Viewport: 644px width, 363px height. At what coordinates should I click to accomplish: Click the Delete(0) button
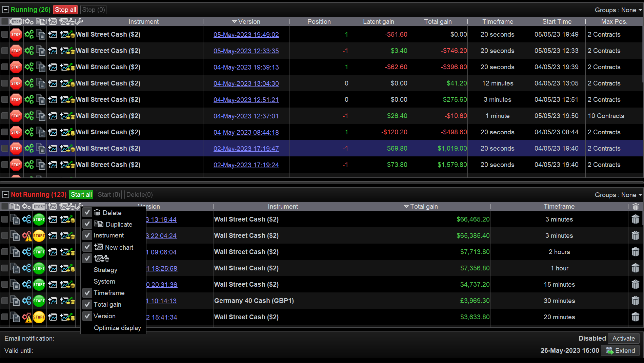(x=139, y=195)
